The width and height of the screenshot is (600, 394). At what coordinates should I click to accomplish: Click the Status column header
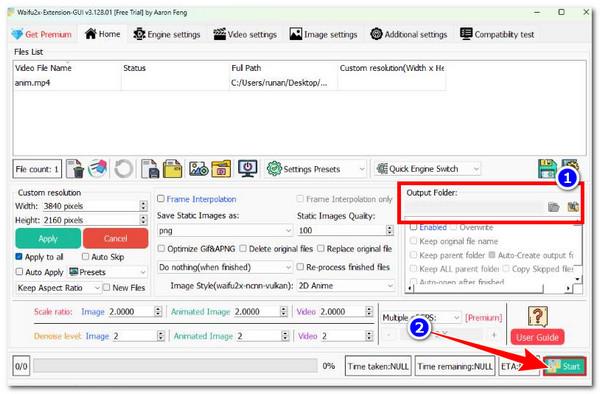coord(175,68)
